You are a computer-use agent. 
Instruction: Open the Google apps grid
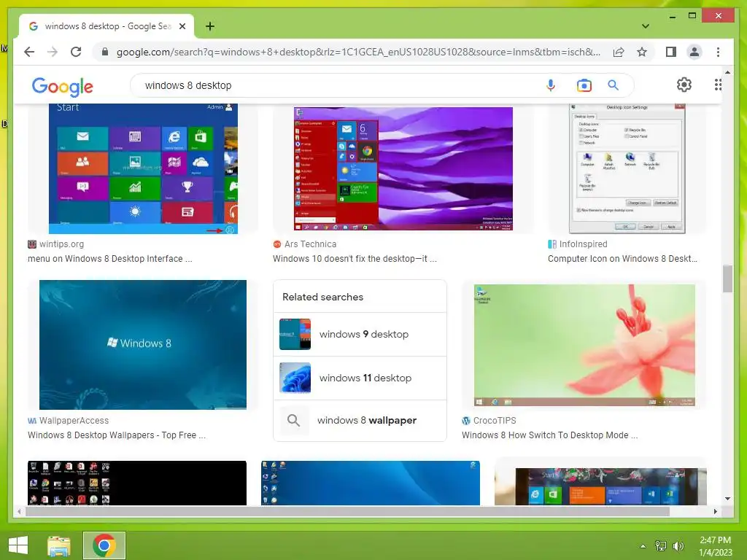718,85
